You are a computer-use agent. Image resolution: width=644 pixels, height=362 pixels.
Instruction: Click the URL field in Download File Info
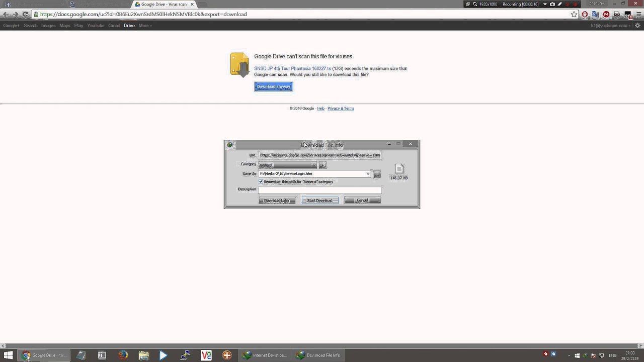pos(320,155)
